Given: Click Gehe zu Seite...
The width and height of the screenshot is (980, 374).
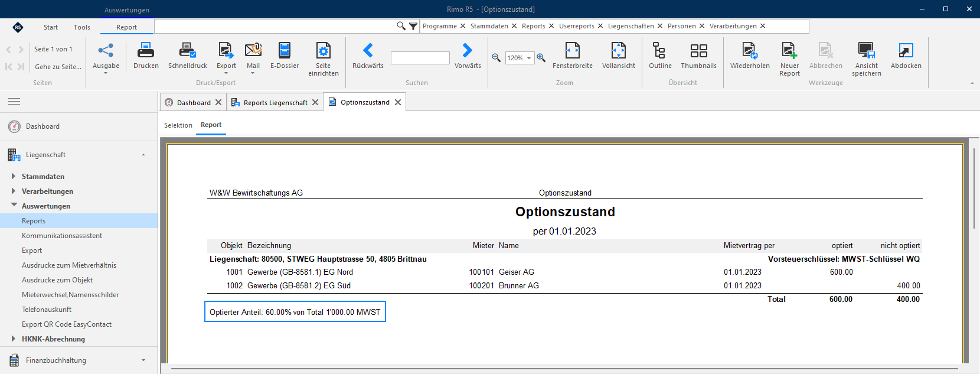Looking at the screenshot, I should [58, 67].
